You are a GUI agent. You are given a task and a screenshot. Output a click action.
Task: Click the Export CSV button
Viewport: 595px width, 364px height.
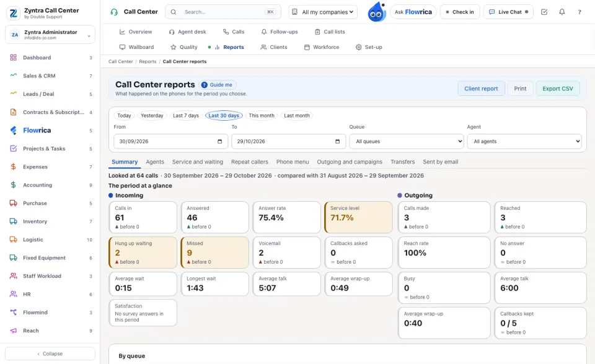pos(557,89)
